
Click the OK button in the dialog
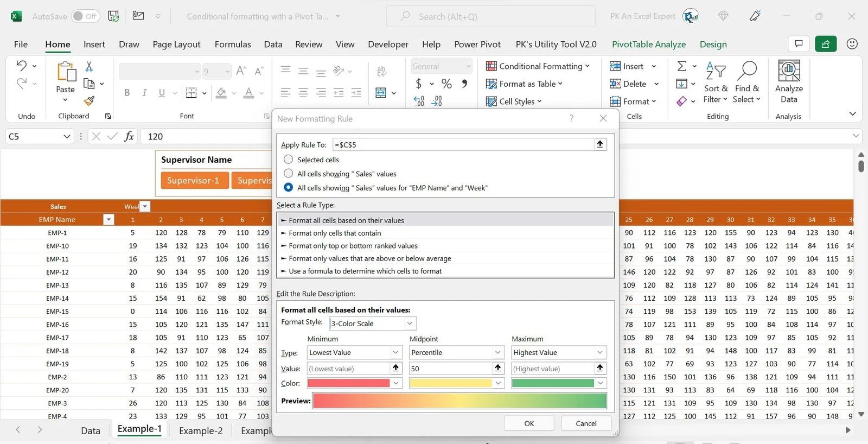[x=529, y=423]
